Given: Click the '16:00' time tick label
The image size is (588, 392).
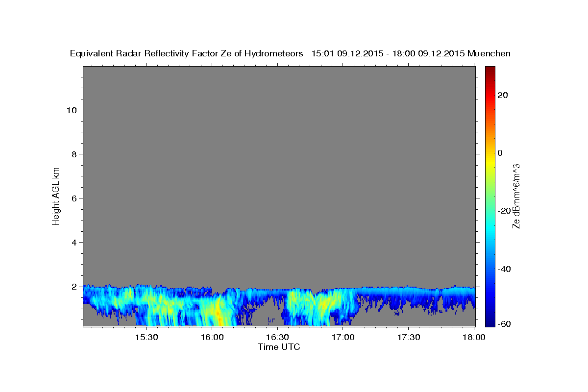Looking at the screenshot, I should click(x=212, y=337).
